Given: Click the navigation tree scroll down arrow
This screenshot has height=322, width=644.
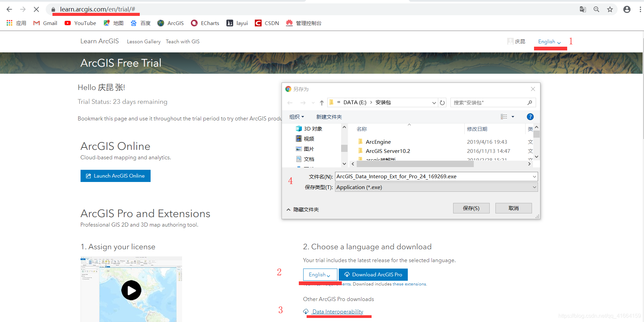Looking at the screenshot, I should 344,164.
